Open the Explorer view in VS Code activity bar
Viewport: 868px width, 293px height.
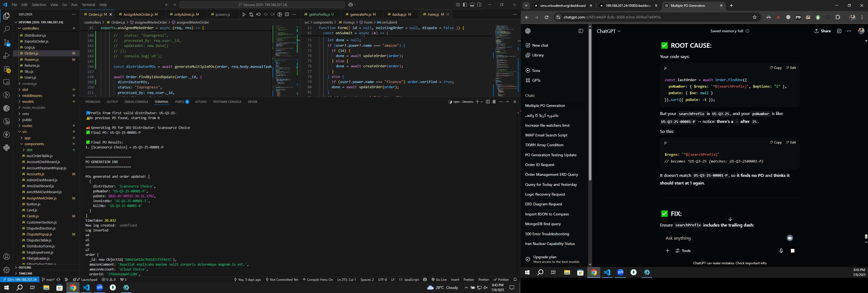click(7, 16)
